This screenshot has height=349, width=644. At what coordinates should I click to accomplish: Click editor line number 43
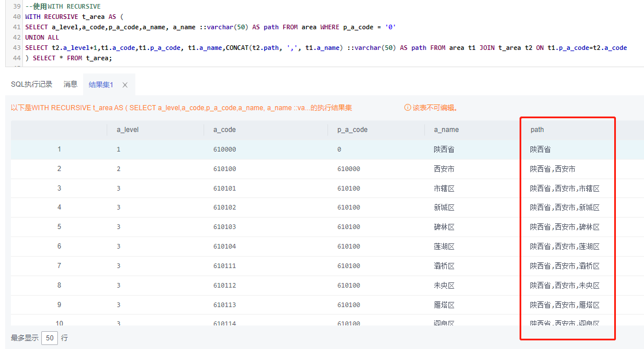pos(17,48)
